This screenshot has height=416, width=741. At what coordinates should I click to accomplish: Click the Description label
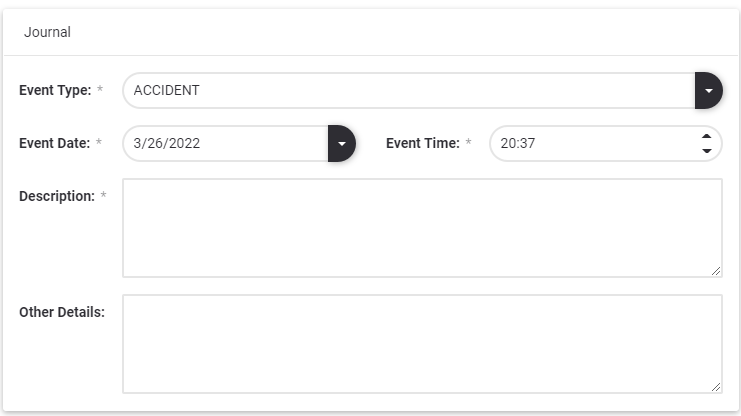(57, 196)
